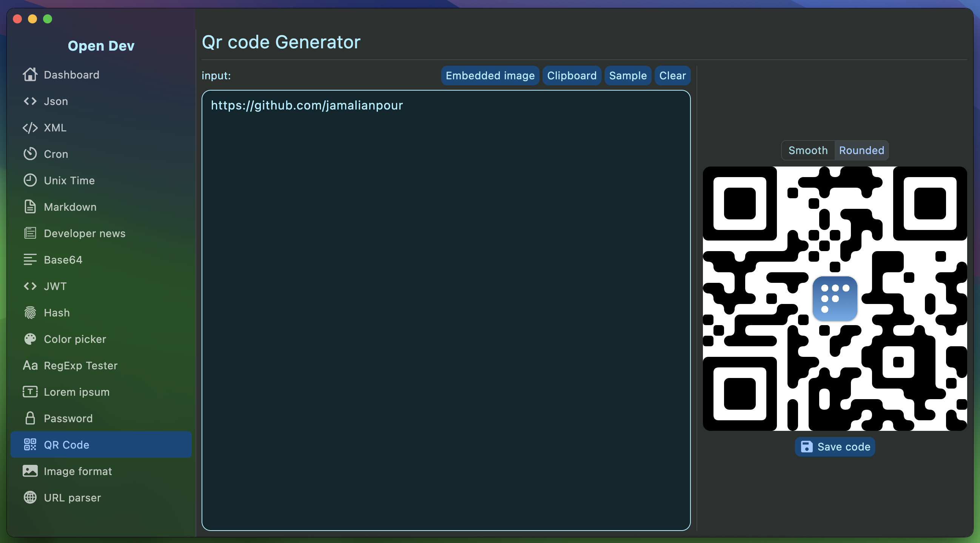
Task: Load the Sample input
Action: (x=628, y=76)
